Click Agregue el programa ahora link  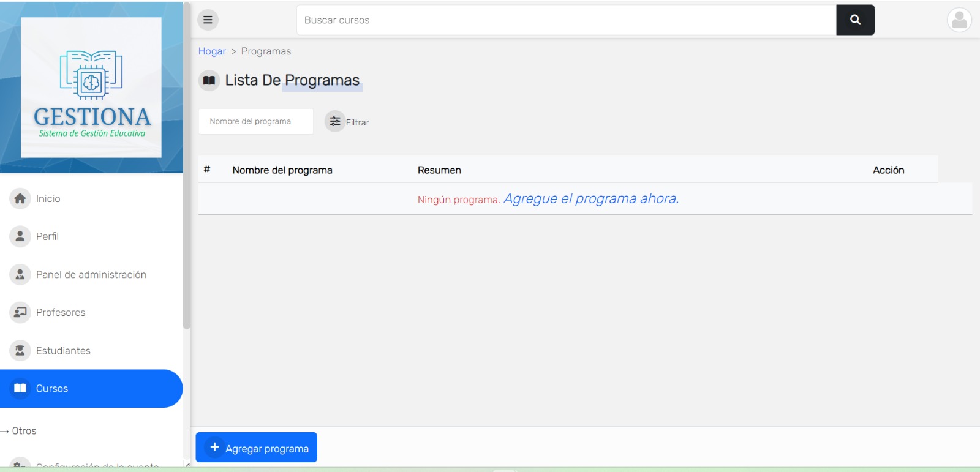[591, 198]
